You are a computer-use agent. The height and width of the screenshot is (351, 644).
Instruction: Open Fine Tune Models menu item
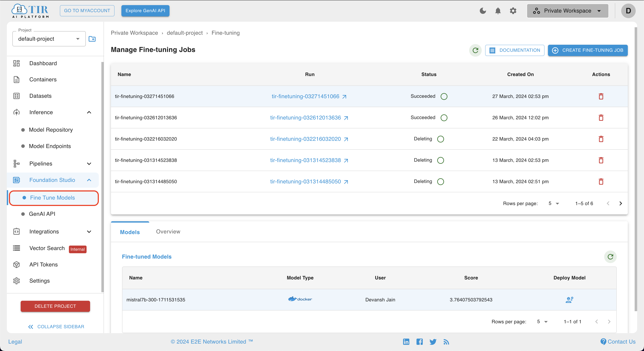click(x=54, y=198)
